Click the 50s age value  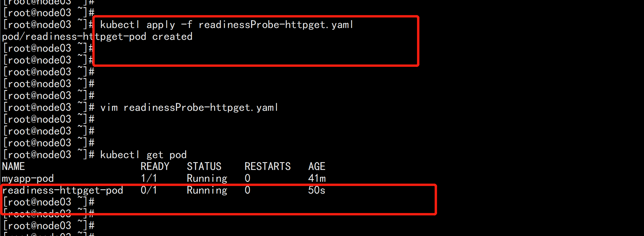pos(317,190)
